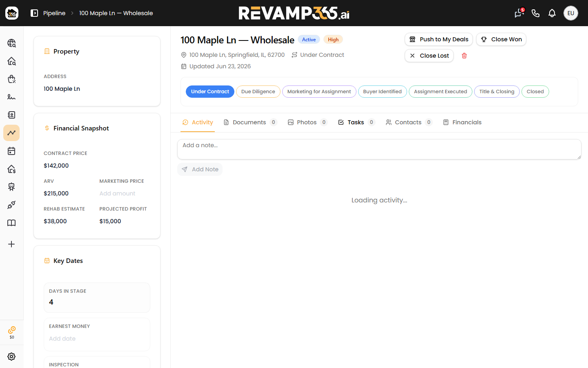Open the house dollar sidebar icon
Viewport: 588px width, 368px height.
click(11, 169)
